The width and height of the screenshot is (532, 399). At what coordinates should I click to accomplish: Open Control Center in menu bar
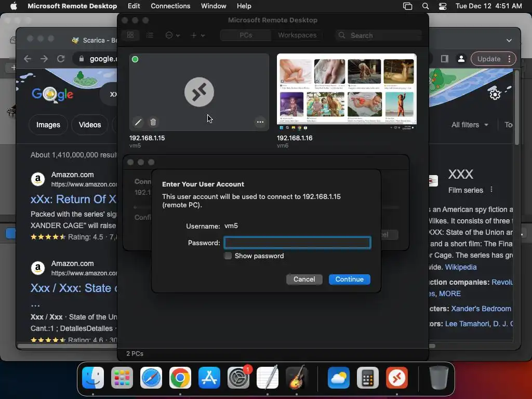coord(443,6)
